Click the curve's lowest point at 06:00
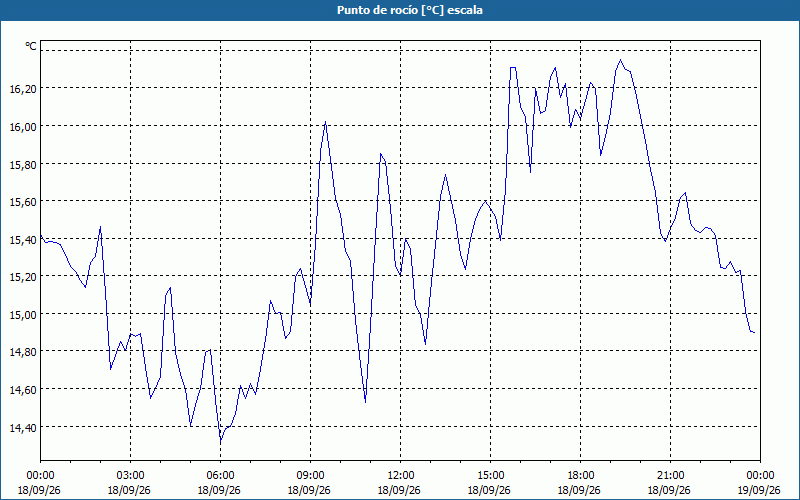Screen dimensions: 800x500 tap(220, 442)
